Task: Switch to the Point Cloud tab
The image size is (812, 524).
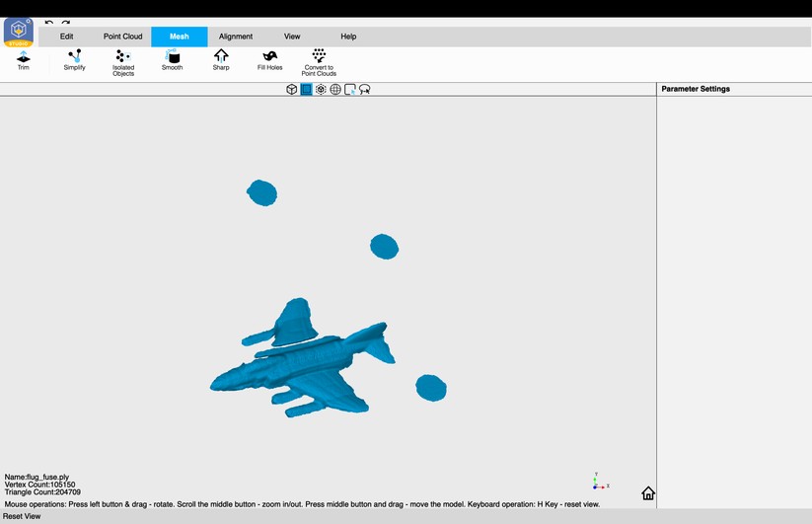Action: (x=123, y=37)
